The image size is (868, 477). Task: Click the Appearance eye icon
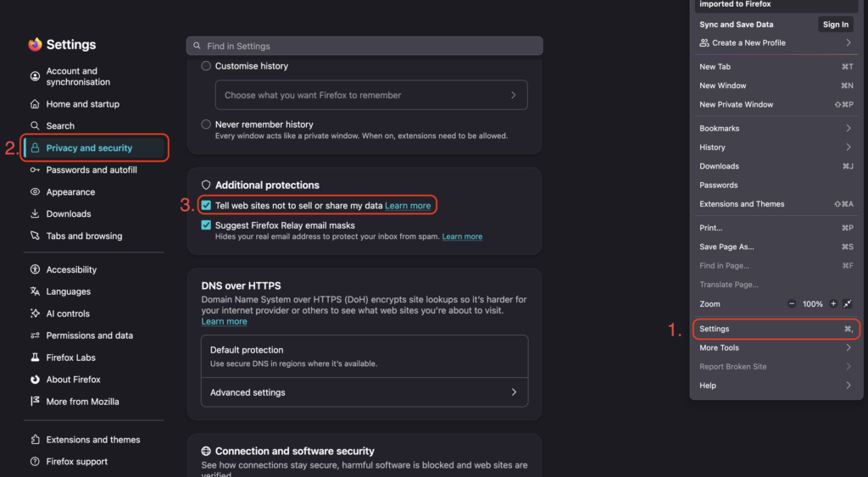(x=35, y=192)
